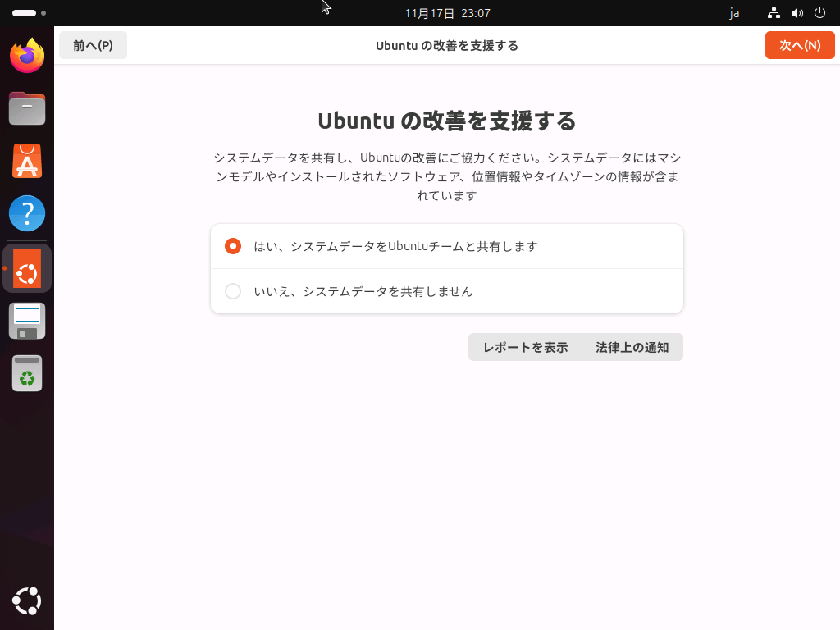The height and width of the screenshot is (630, 840).
Task: Select いいえ do not share option
Action: (x=447, y=291)
